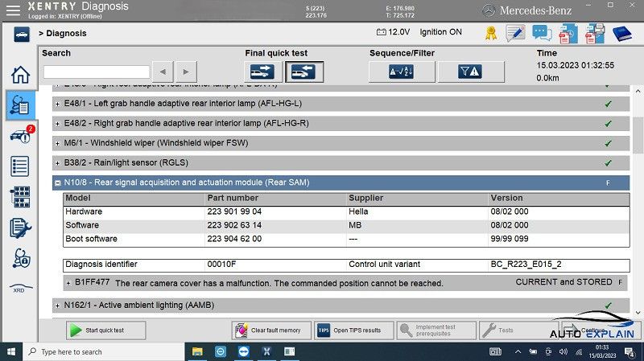Image resolution: width=644 pixels, height=361 pixels.
Task: Show hidden system tray icons
Action: [518, 352]
